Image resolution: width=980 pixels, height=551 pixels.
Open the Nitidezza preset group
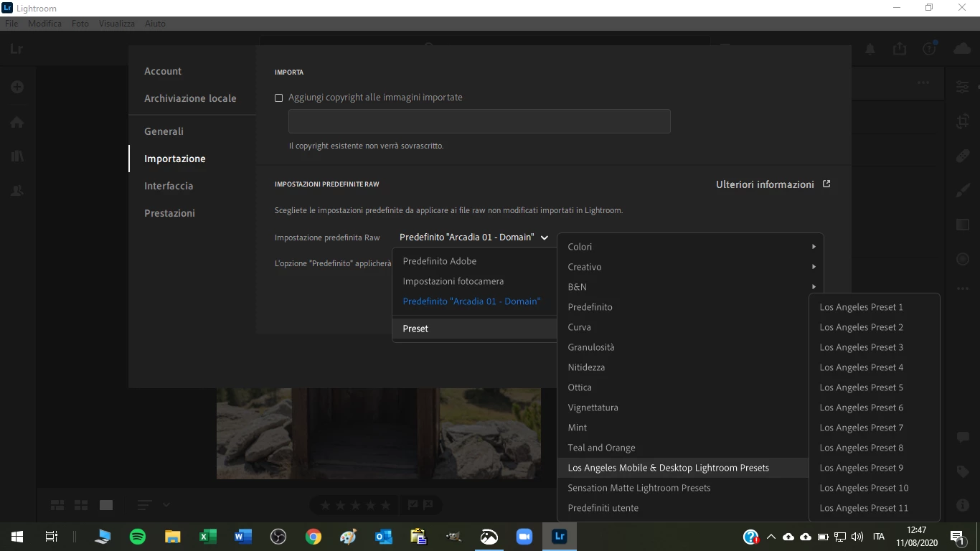[683, 367]
